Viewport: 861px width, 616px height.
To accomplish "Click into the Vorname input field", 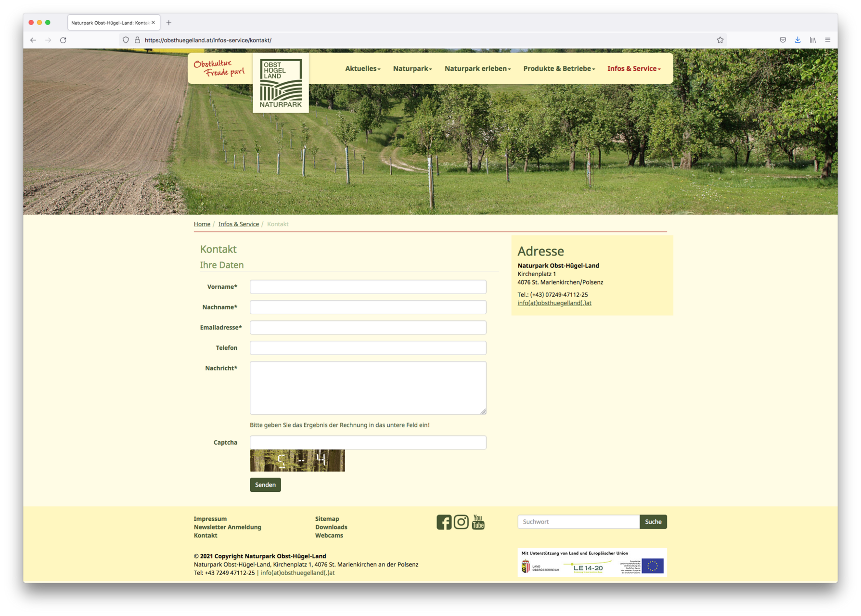I will [x=368, y=287].
